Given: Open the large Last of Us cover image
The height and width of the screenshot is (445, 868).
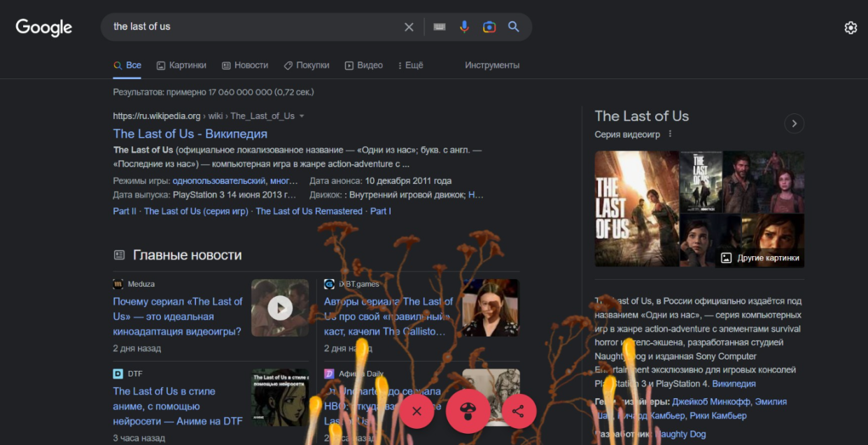Looking at the screenshot, I should [637, 209].
